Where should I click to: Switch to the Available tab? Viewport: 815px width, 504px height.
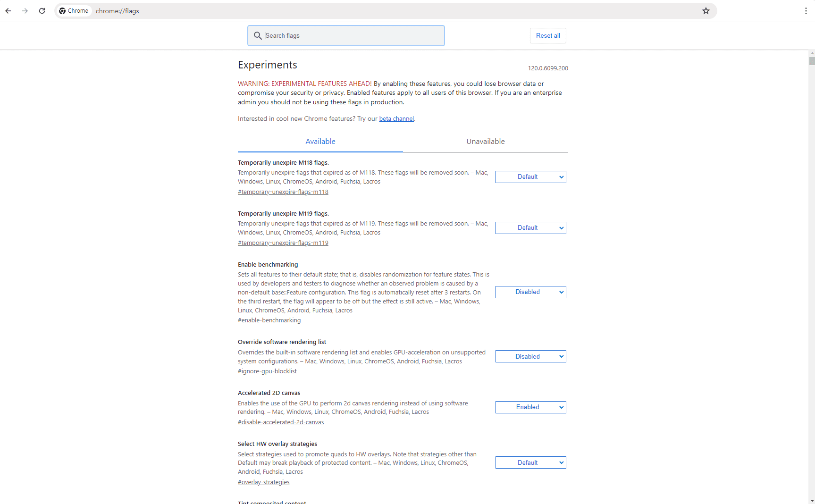tap(320, 142)
